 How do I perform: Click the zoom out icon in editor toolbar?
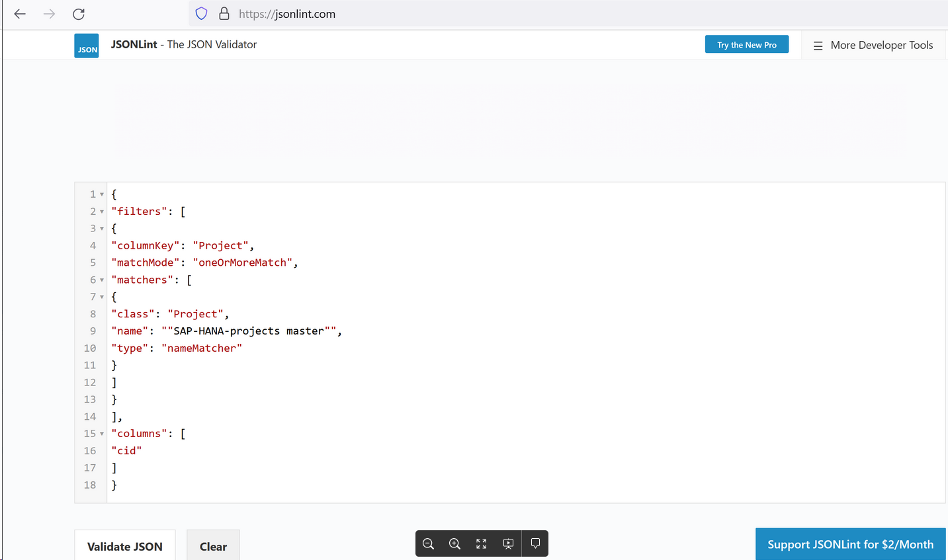click(x=428, y=543)
